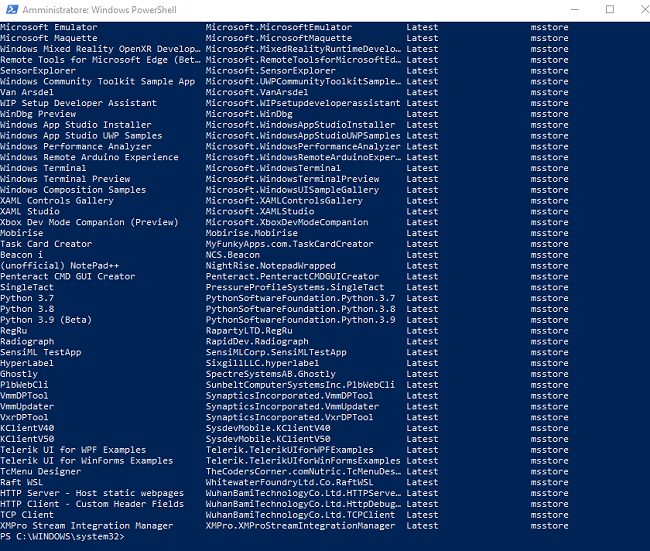Viewport: 650px width, 551px height.
Task: Click the ID 'RapidDev.Radiograph'
Action: (257, 341)
